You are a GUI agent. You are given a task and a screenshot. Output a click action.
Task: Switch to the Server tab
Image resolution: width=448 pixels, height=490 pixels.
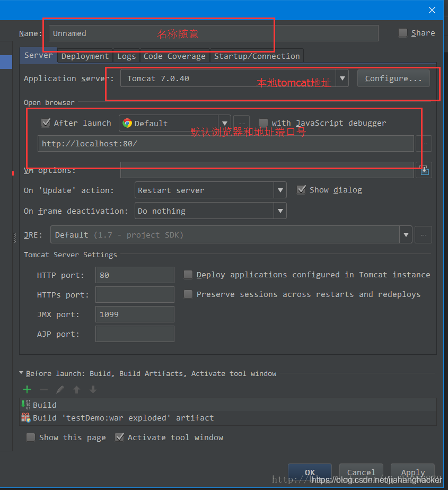[x=38, y=55]
